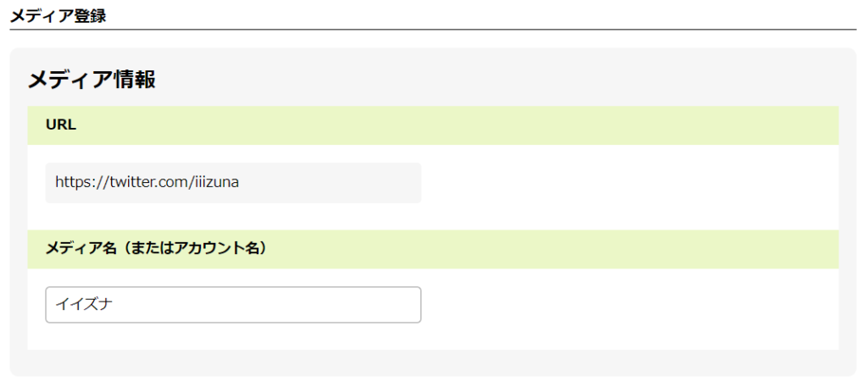Screen dimensions: 868x387
Task: Click empty area of green メディア名 header bar
Action: [x=551, y=249]
